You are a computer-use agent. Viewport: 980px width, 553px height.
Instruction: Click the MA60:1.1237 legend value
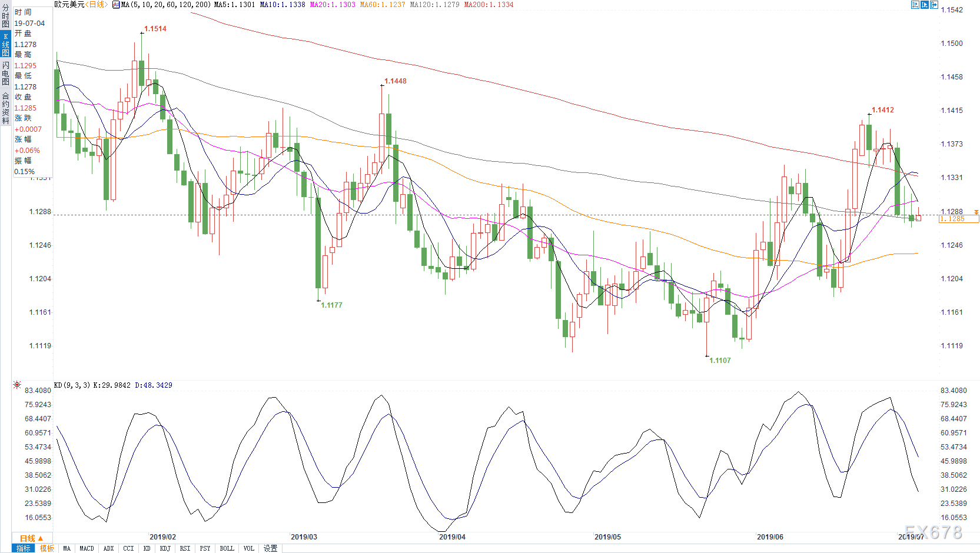click(383, 5)
